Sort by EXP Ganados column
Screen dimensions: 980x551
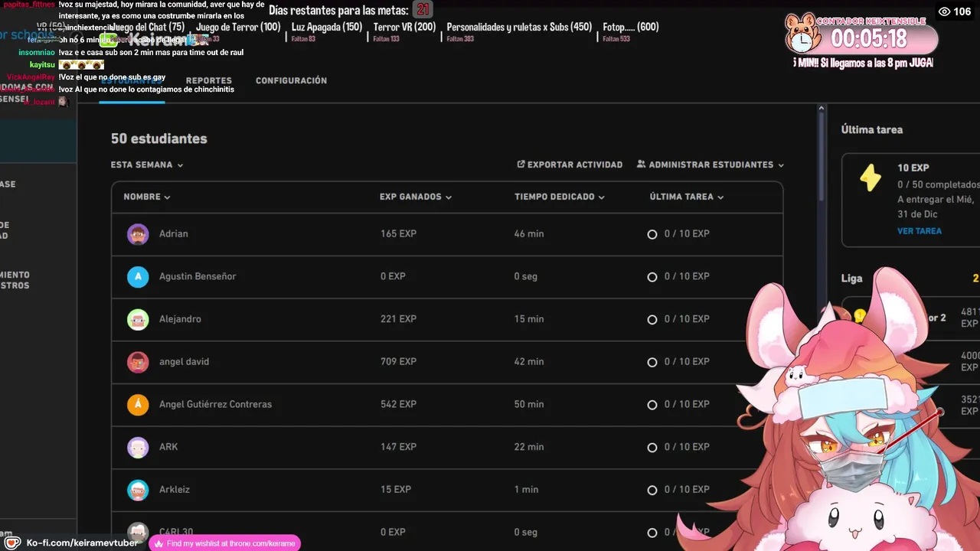coord(416,197)
